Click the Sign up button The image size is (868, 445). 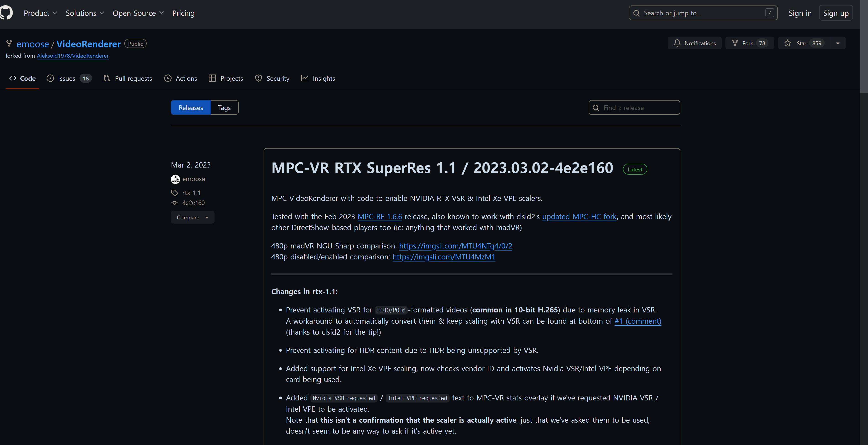[x=836, y=13]
